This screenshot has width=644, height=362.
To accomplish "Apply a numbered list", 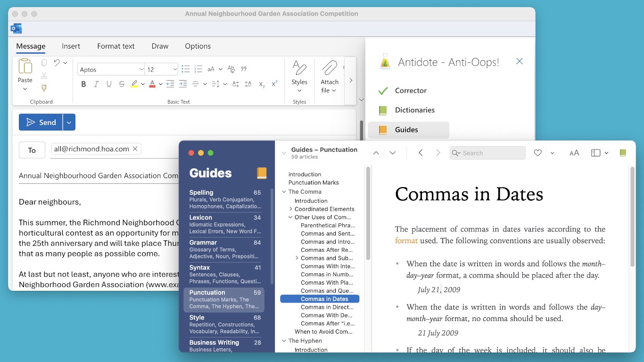I will (x=198, y=69).
